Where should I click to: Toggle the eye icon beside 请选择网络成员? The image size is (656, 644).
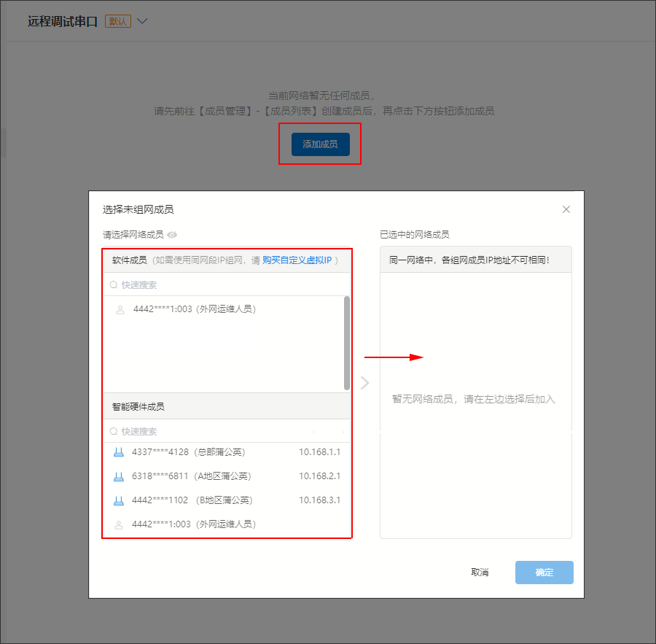point(172,235)
